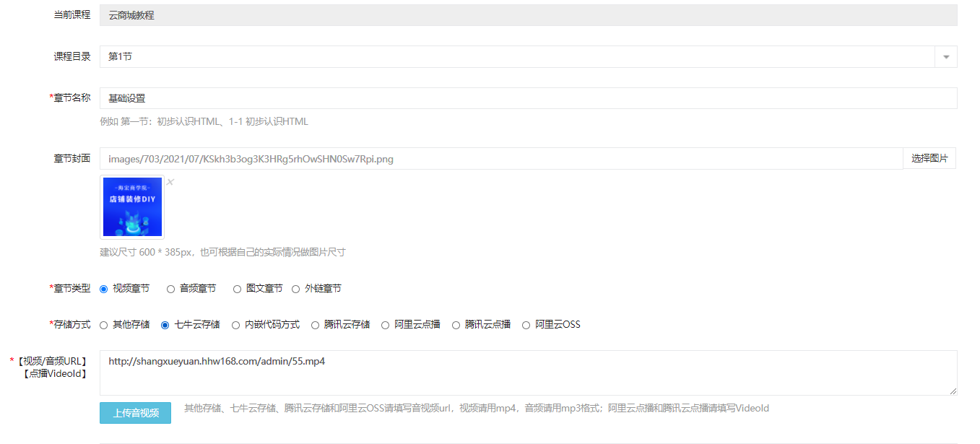The height and width of the screenshot is (444, 980).
Task: Click the 上传音视频 button
Action: (x=136, y=413)
